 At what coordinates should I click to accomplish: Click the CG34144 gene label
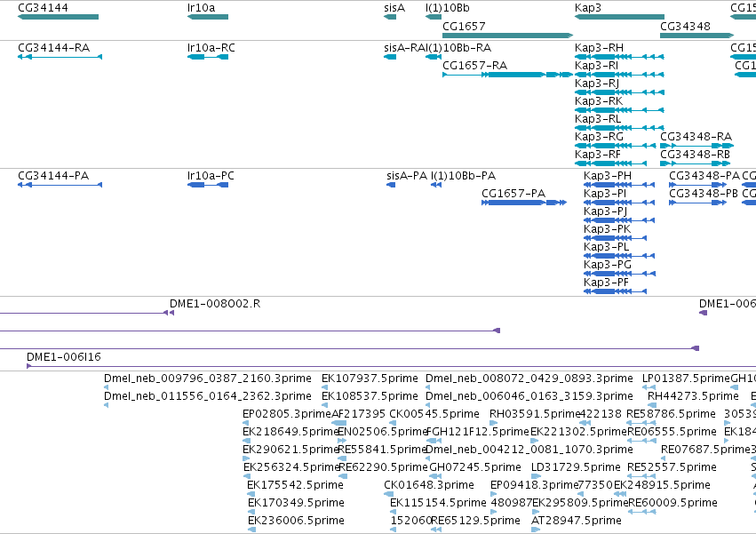point(43,8)
